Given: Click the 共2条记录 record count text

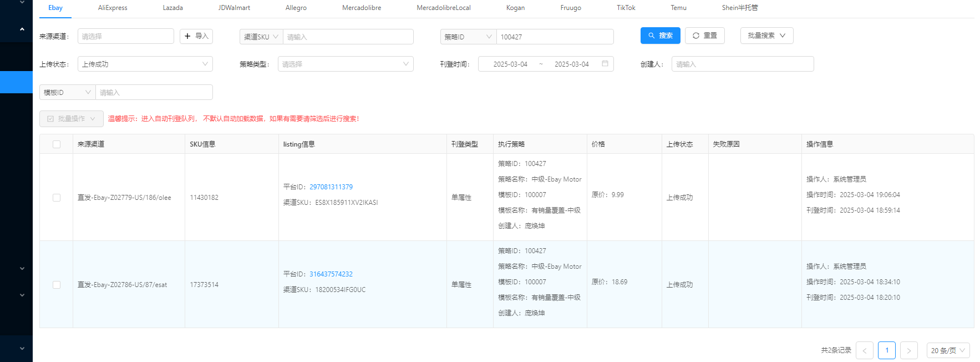Looking at the screenshot, I should (836, 350).
